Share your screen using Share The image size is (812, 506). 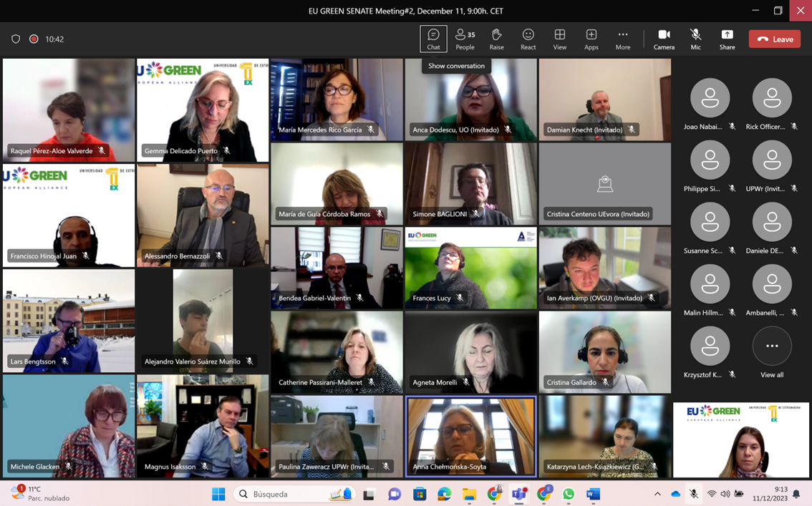(727, 39)
